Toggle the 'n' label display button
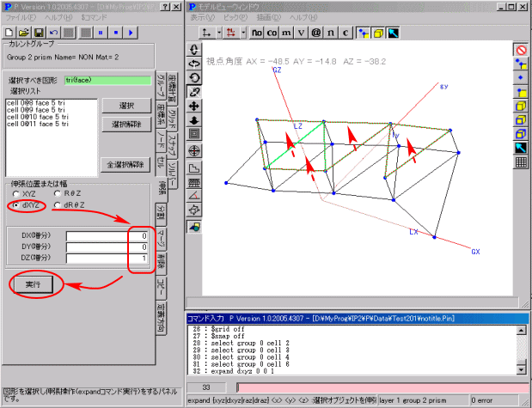532x408 pixels. click(331, 33)
